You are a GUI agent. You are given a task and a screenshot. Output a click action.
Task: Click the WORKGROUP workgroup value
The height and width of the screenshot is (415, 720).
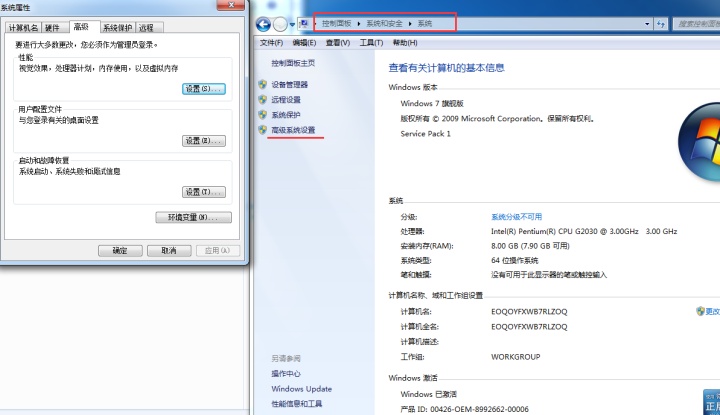click(x=516, y=357)
